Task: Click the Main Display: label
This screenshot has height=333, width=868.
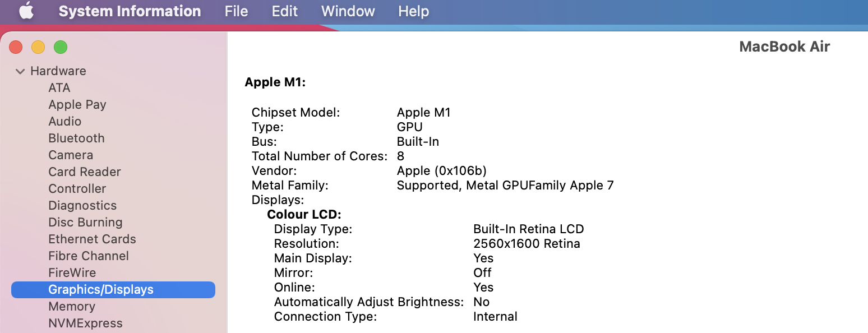Action: (313, 258)
